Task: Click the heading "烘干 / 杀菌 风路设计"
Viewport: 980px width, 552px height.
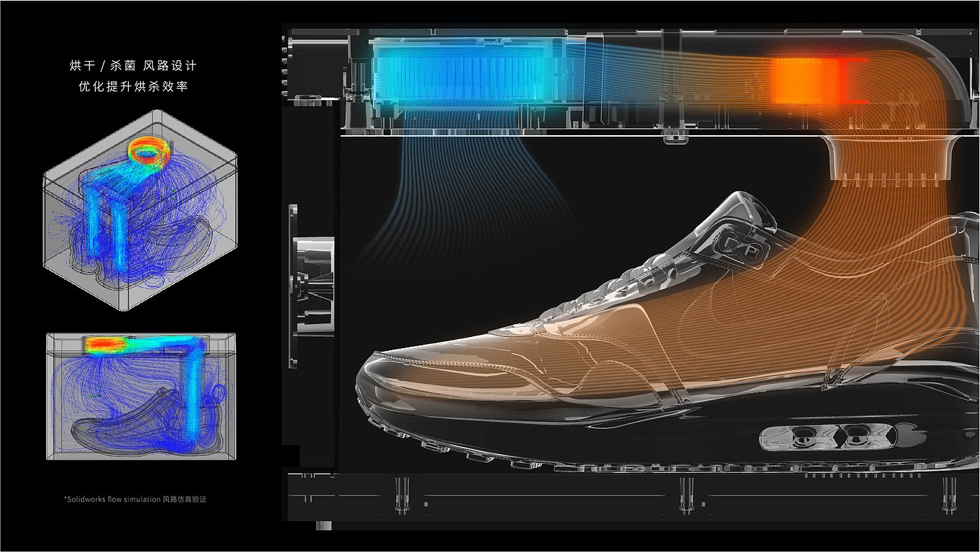Action: point(134,66)
